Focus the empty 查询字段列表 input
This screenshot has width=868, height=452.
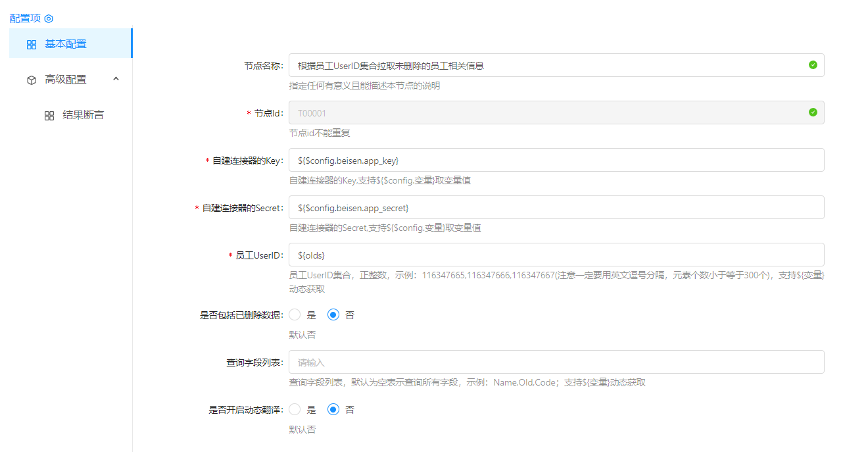coord(556,362)
